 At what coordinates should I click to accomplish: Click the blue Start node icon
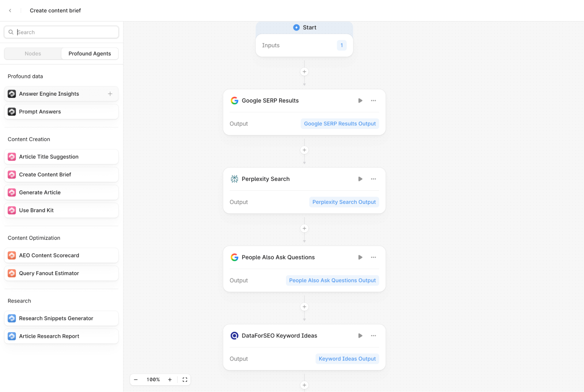[296, 27]
